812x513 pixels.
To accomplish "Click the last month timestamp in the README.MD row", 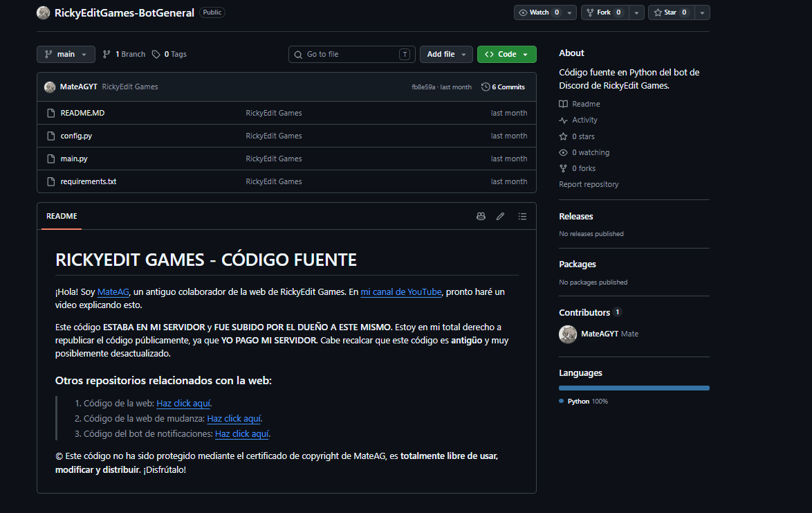I will 509,113.
